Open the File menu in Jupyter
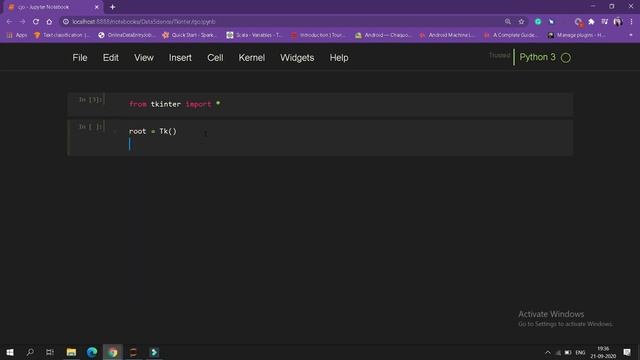Screen dimensions: 640x360 coord(80,58)
